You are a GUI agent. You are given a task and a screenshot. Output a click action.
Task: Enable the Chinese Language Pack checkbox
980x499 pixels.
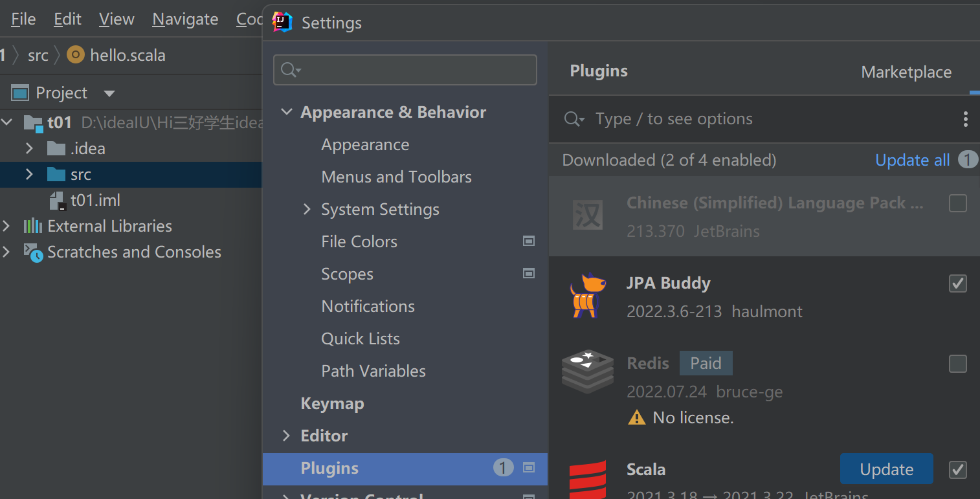[957, 203]
